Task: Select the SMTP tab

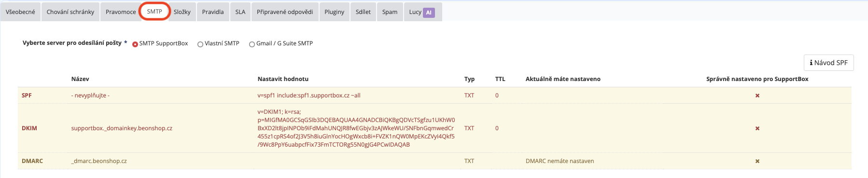Action: coord(154,12)
